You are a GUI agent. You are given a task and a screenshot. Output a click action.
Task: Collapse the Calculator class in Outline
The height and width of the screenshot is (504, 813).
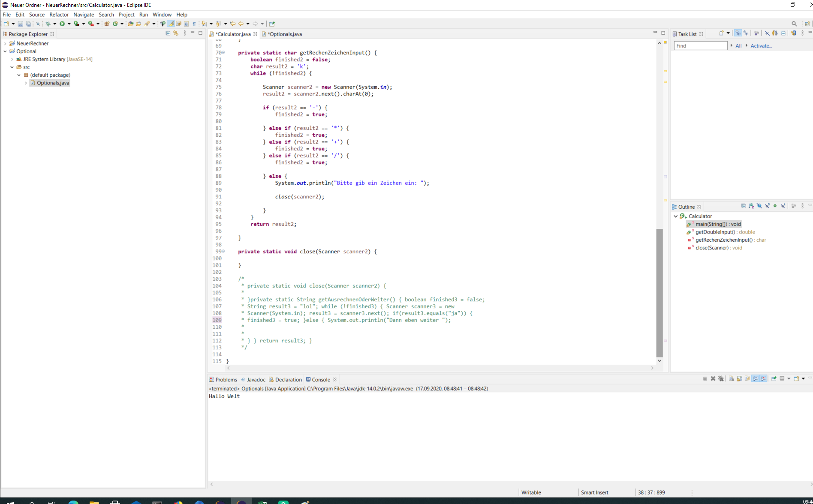(676, 216)
